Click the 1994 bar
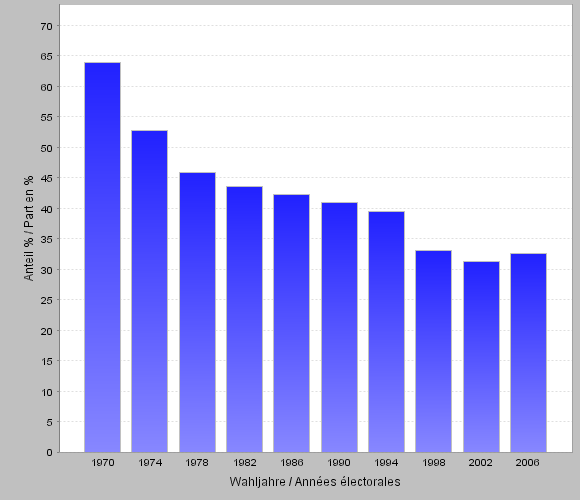This screenshot has width=580, height=500. [x=387, y=332]
